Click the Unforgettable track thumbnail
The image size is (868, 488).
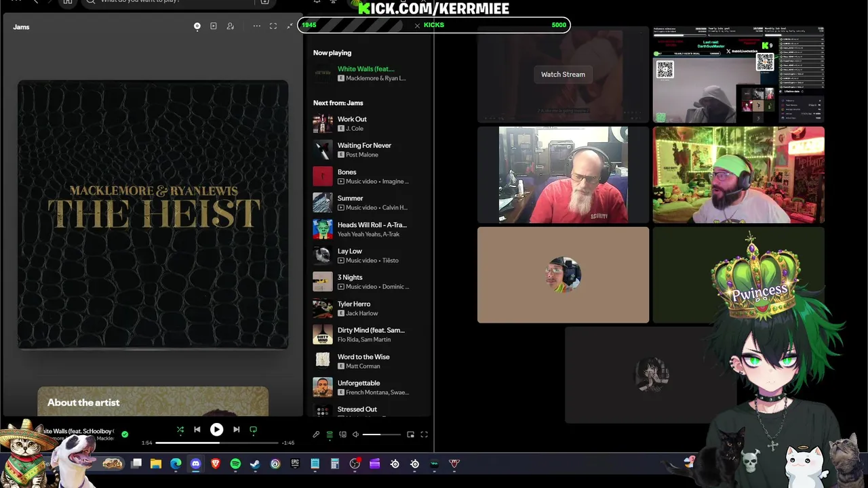click(x=323, y=388)
